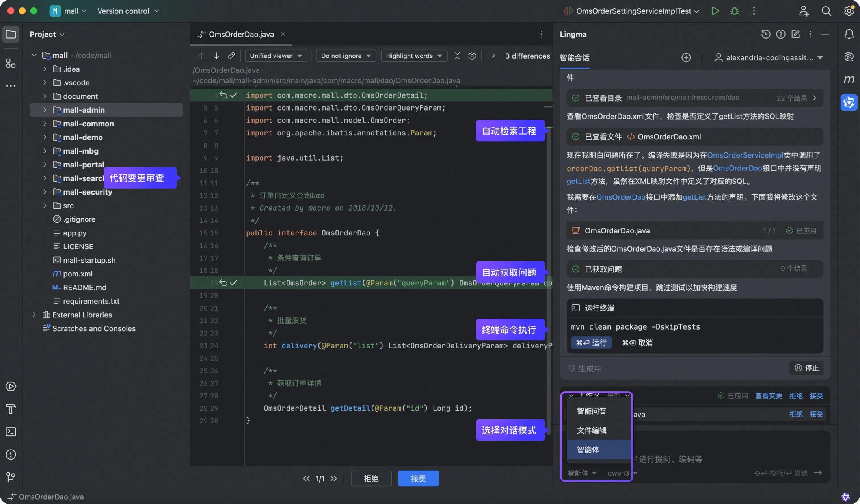Viewport: 860px width, 504px height.
Task: Open the Git tool window icon
Action: coord(11,477)
